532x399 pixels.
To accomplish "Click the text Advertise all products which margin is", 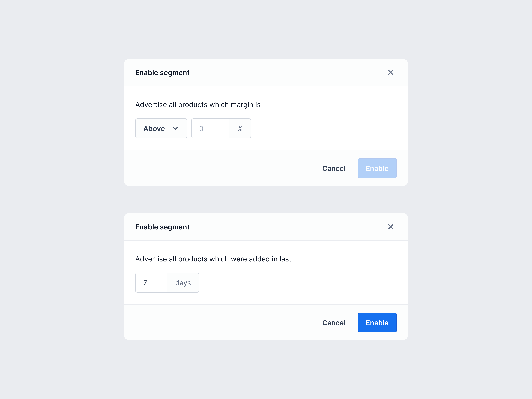I will pyautogui.click(x=198, y=105).
